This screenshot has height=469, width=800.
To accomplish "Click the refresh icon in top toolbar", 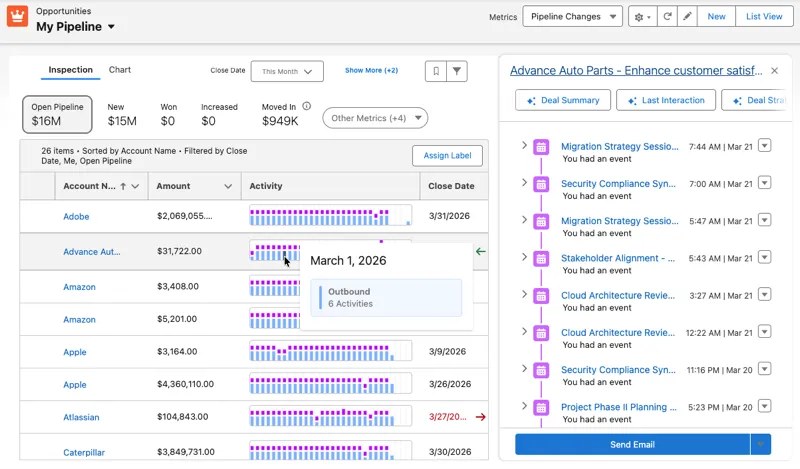I will (667, 16).
